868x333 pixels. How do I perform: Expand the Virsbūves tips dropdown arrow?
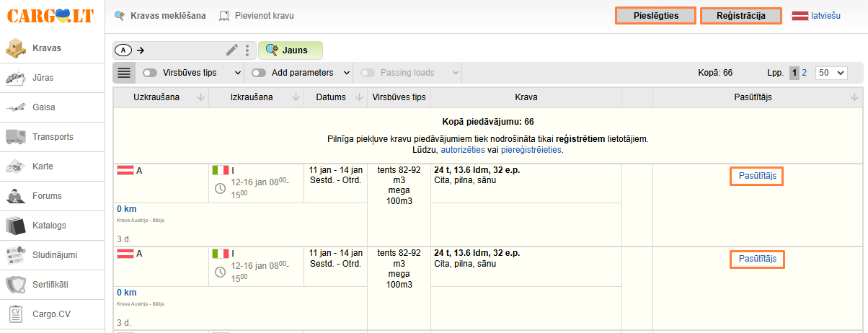click(x=238, y=73)
